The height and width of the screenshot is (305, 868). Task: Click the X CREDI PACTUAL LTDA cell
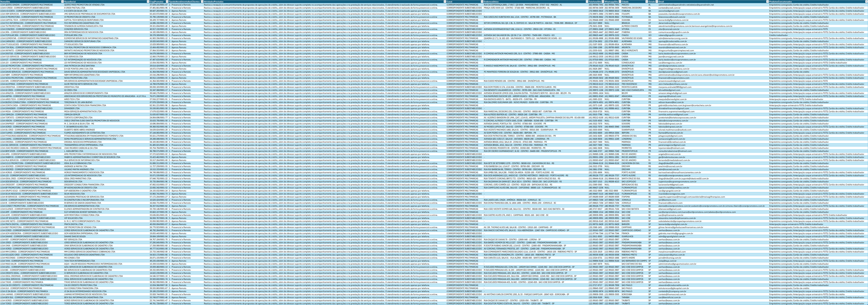pos(75,8)
